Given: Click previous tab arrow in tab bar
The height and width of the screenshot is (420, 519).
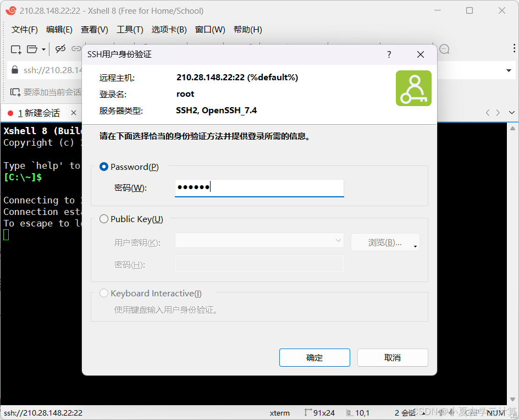Looking at the screenshot, I should pos(488,113).
